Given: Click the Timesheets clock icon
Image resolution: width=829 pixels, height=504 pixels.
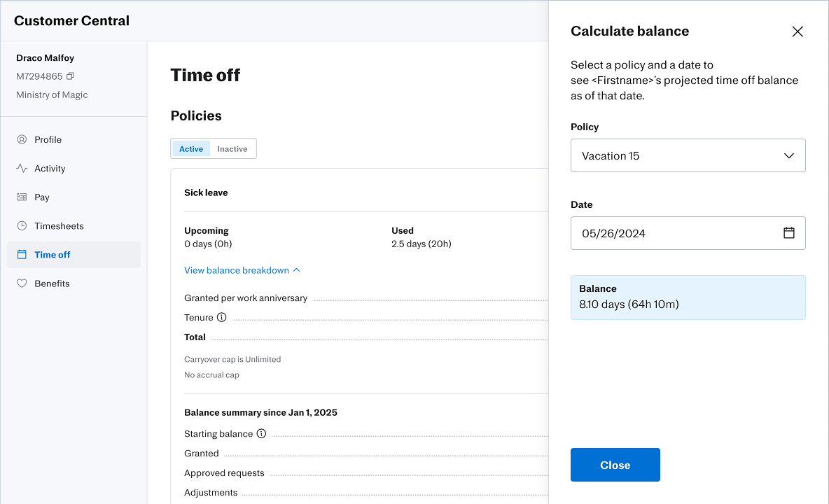Looking at the screenshot, I should pos(22,225).
